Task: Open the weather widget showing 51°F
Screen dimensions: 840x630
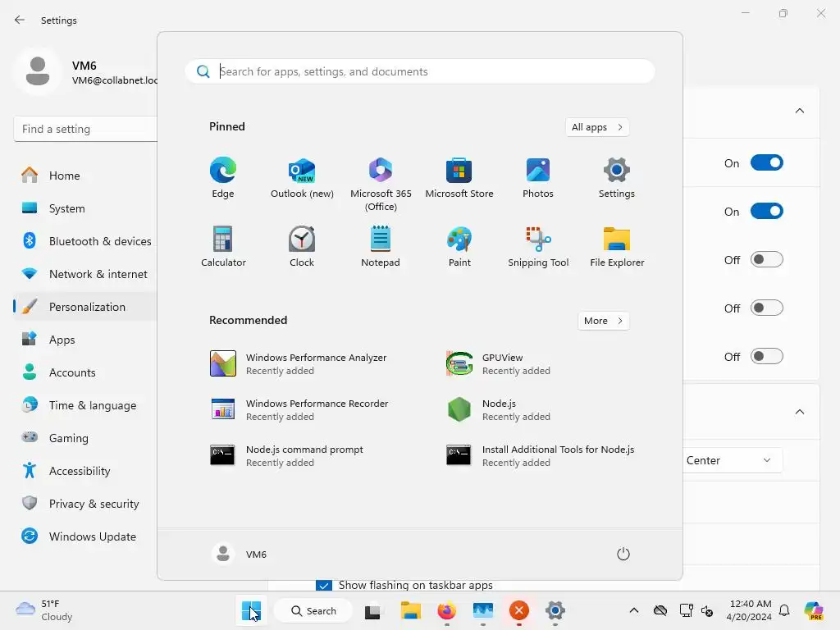Action: (x=44, y=610)
